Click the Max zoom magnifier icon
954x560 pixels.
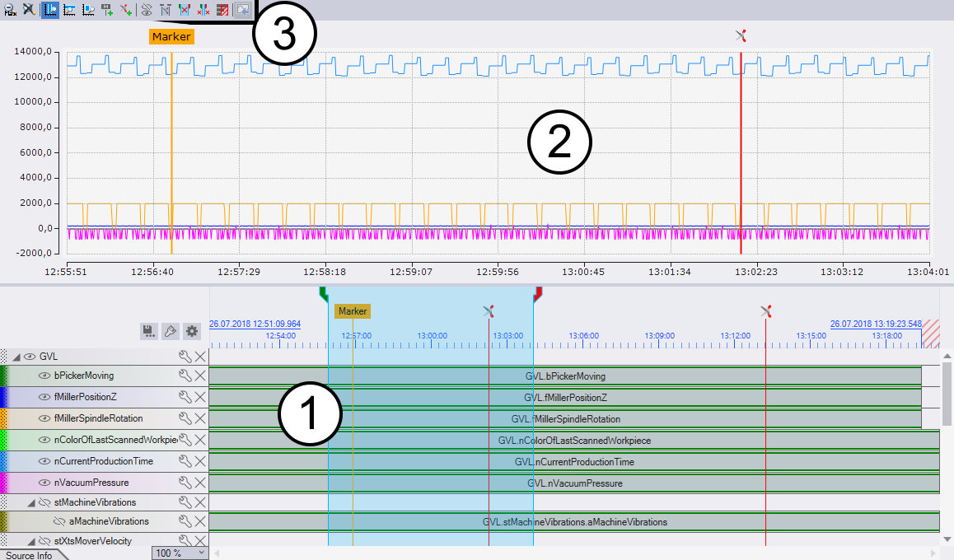[10, 10]
